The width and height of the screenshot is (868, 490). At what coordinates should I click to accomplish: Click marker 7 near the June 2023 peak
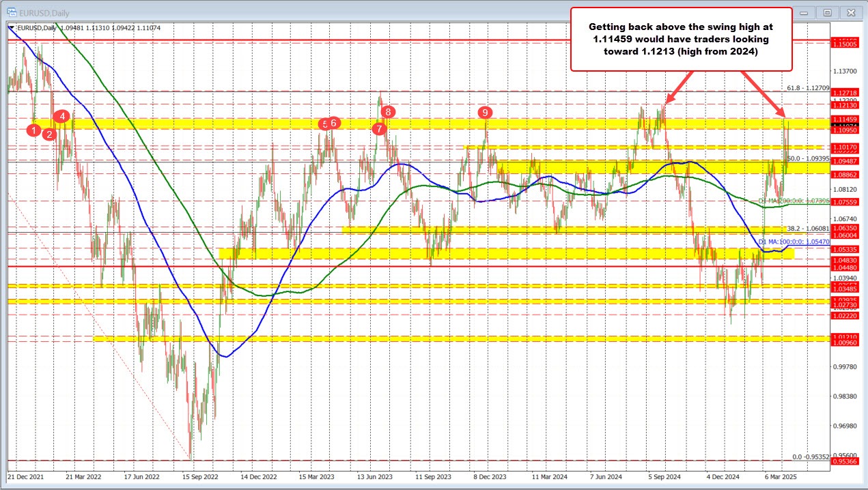[x=380, y=127]
